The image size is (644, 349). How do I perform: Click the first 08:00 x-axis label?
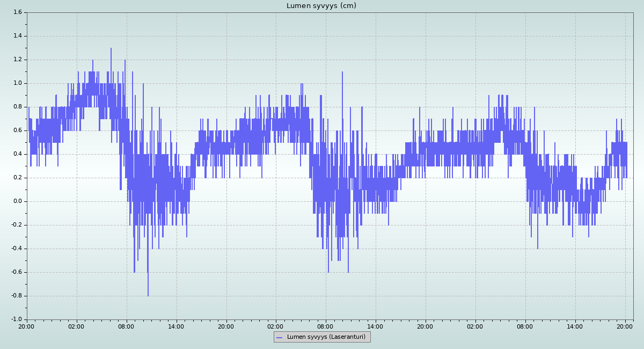coord(127,326)
